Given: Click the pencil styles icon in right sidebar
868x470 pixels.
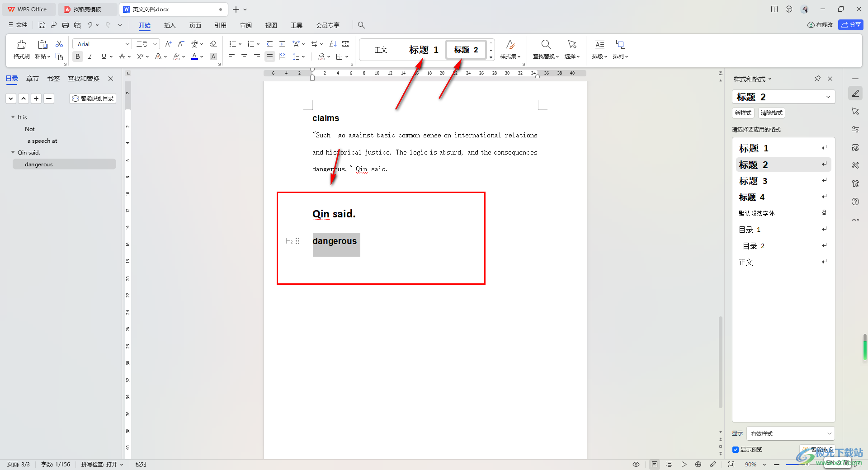Looking at the screenshot, I should coord(855,94).
